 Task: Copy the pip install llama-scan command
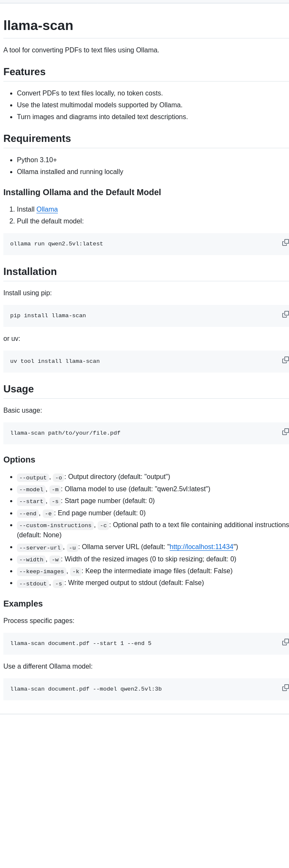pyautogui.click(x=285, y=314)
